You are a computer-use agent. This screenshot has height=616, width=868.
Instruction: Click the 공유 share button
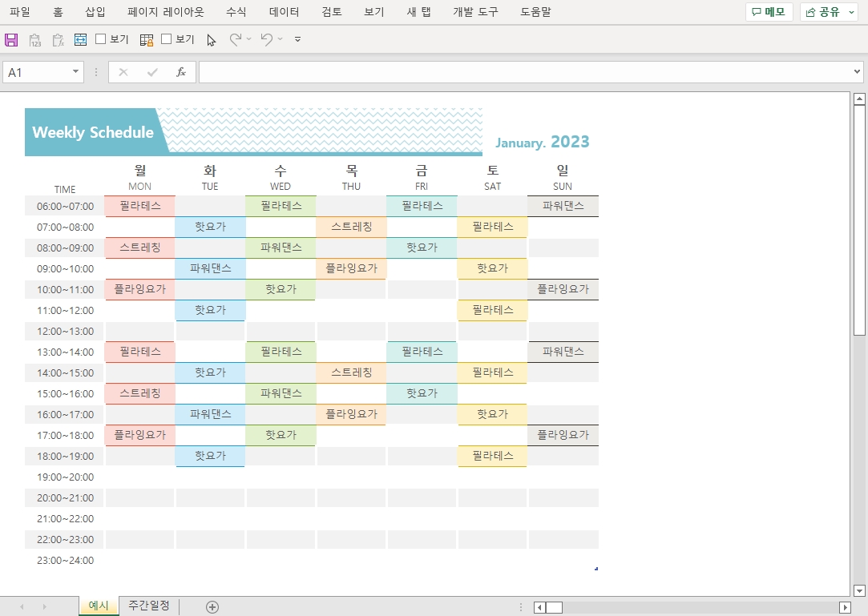(x=822, y=12)
